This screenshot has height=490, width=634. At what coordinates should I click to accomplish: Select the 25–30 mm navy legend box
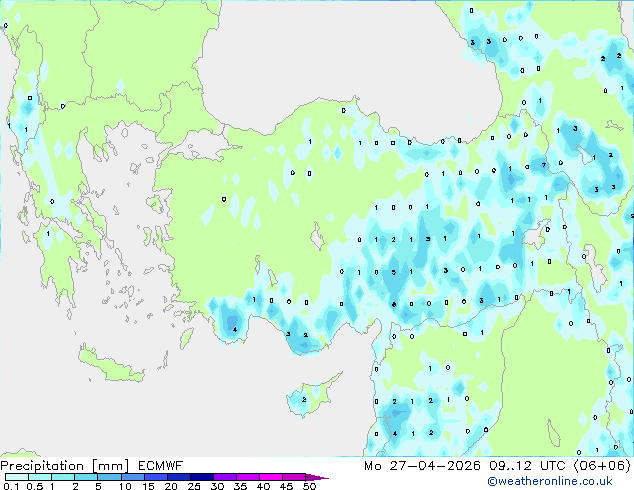(201, 477)
